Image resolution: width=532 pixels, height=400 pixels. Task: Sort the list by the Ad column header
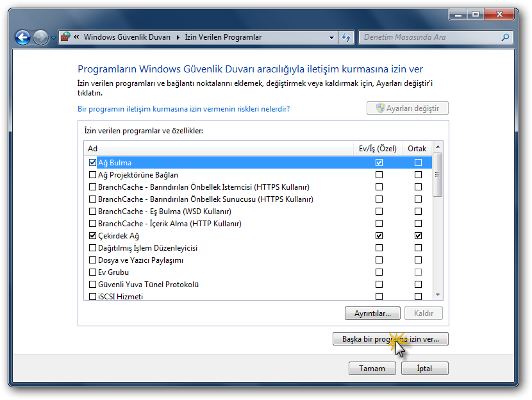click(219, 149)
